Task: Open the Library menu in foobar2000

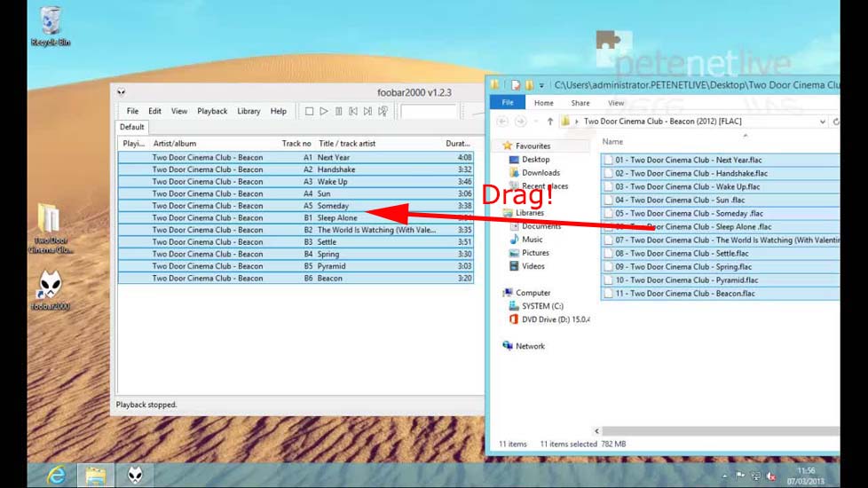Action: (x=249, y=111)
